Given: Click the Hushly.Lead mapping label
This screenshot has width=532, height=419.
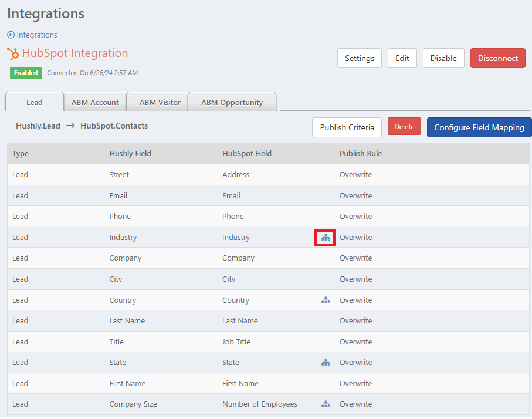Looking at the screenshot, I should pyautogui.click(x=38, y=126).
